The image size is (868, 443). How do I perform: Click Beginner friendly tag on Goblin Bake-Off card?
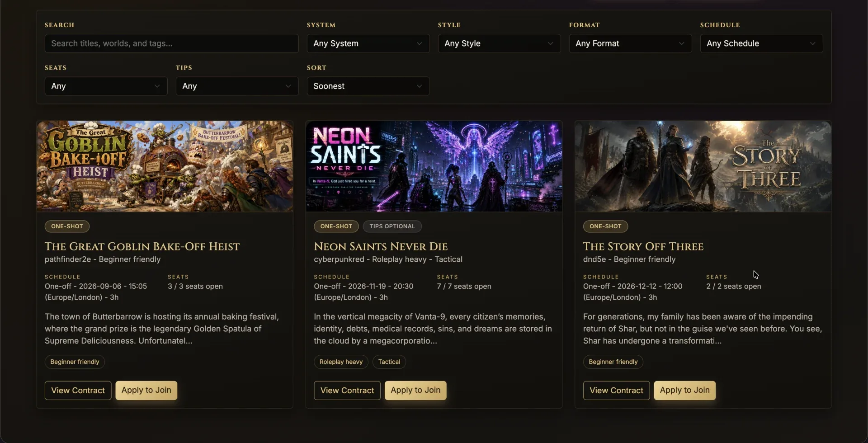(x=75, y=362)
